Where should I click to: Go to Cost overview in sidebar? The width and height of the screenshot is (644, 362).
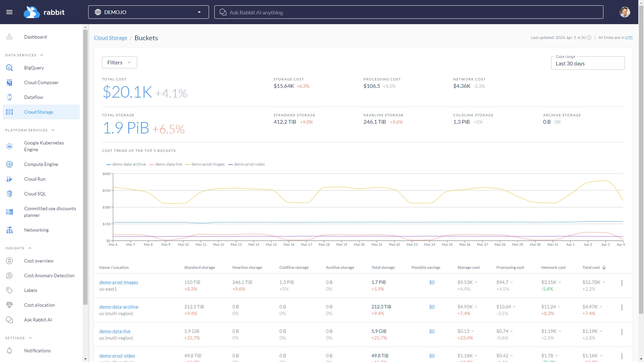[39, 261]
